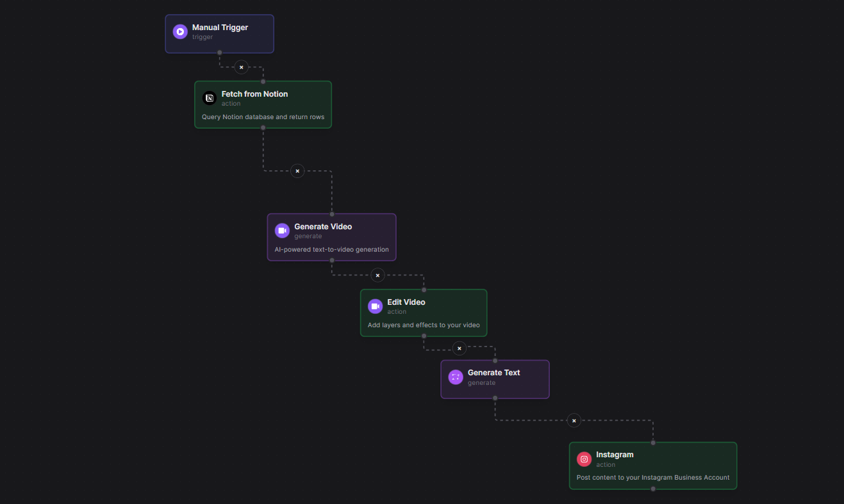The image size is (844, 504).
Task: Remove the Edit Video to Generate Text connection
Action: click(459, 348)
